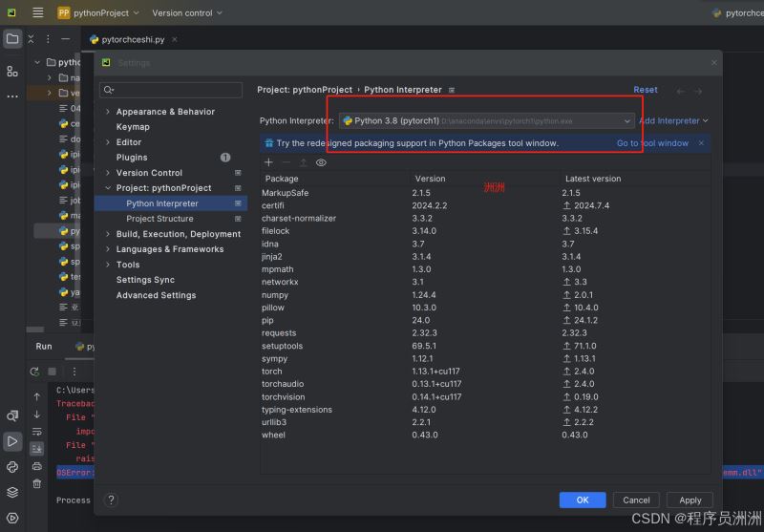Open the main hamburger menu
The image size is (764, 532).
[37, 12]
